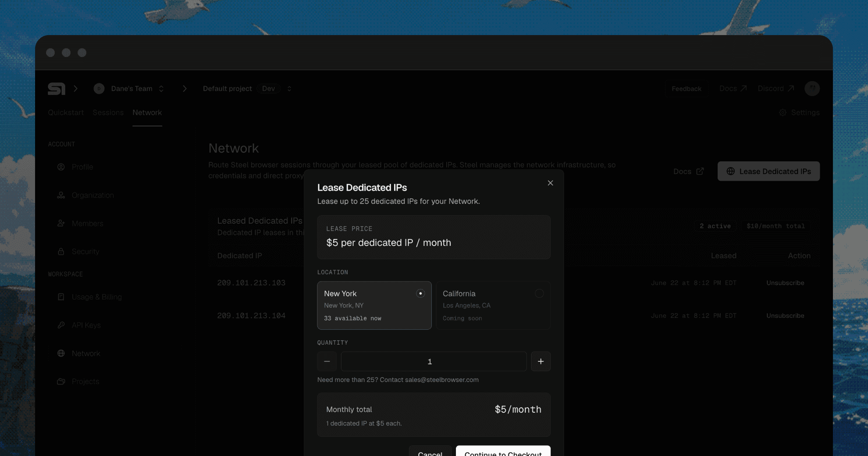Open the Docs link in header

coord(733,89)
